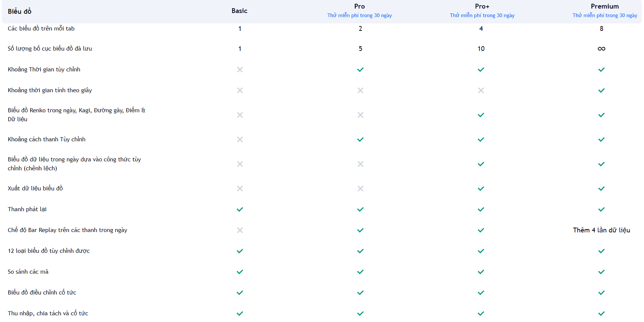Click Basic cross for custom formula (chênh lệch) row
This screenshot has height=322, width=644.
240,164
